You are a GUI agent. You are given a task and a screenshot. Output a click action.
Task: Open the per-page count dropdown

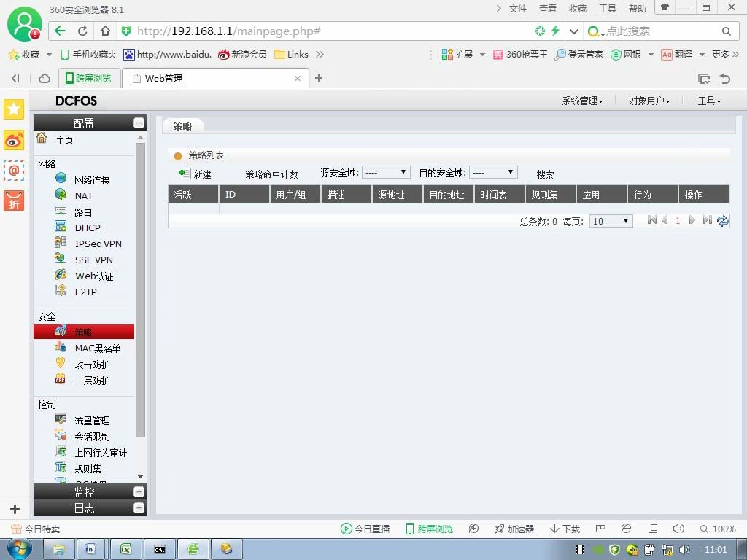click(611, 221)
